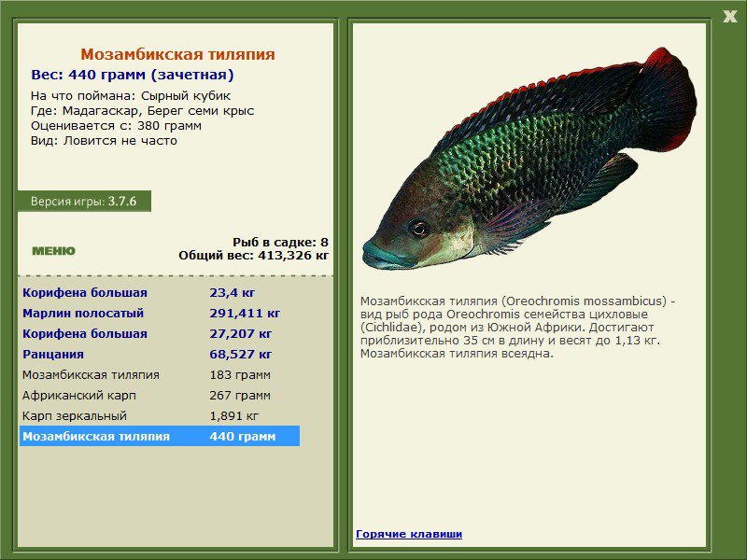747x560 pixels.
Task: Close the fish info window
Action: click(729, 16)
